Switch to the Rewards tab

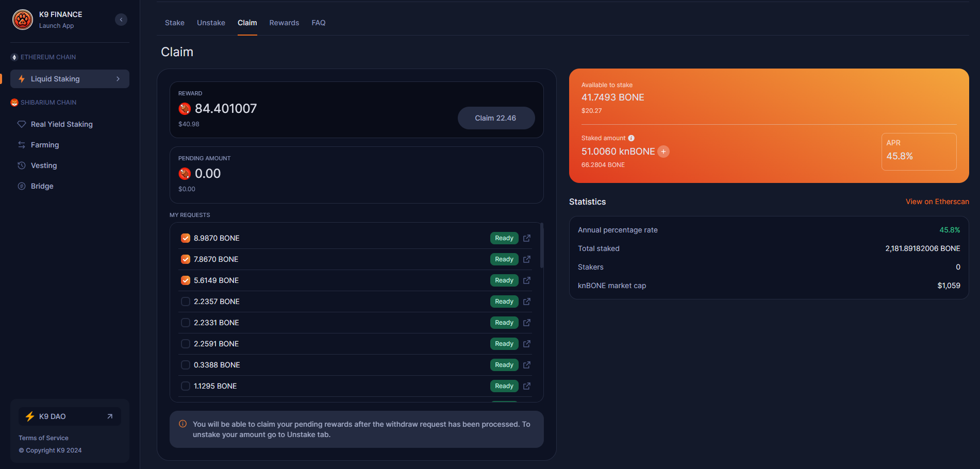pos(284,23)
